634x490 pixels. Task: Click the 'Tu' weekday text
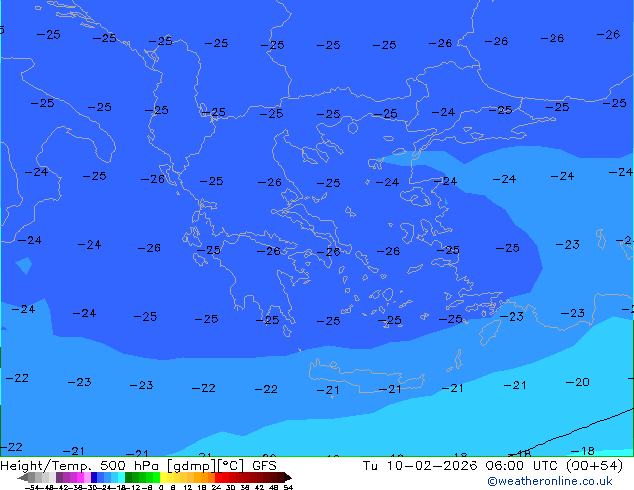tap(370, 466)
